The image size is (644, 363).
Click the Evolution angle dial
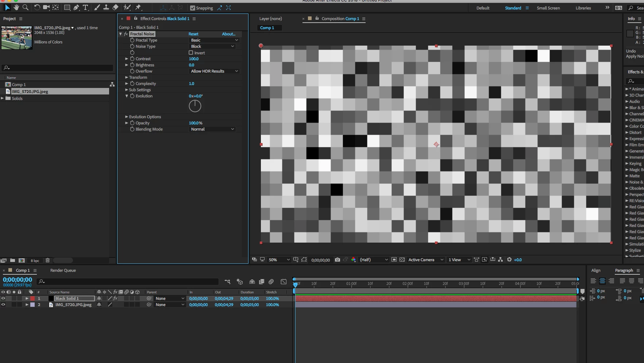click(x=195, y=106)
